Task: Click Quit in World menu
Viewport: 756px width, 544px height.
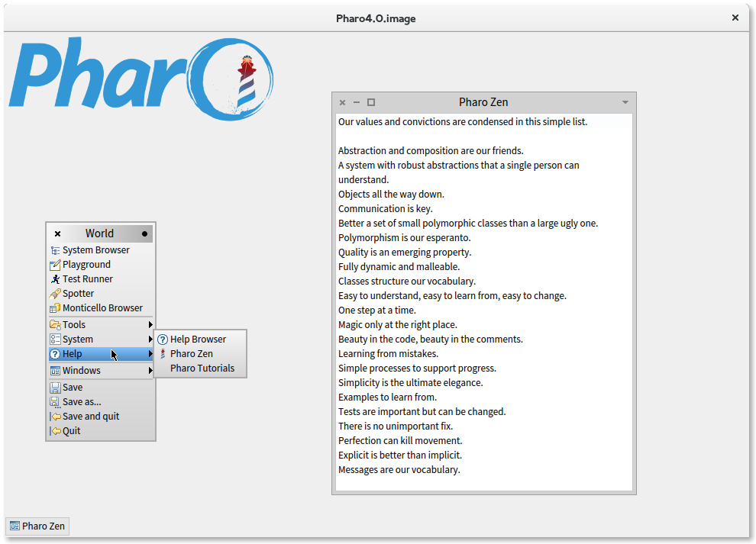Action: click(x=71, y=431)
